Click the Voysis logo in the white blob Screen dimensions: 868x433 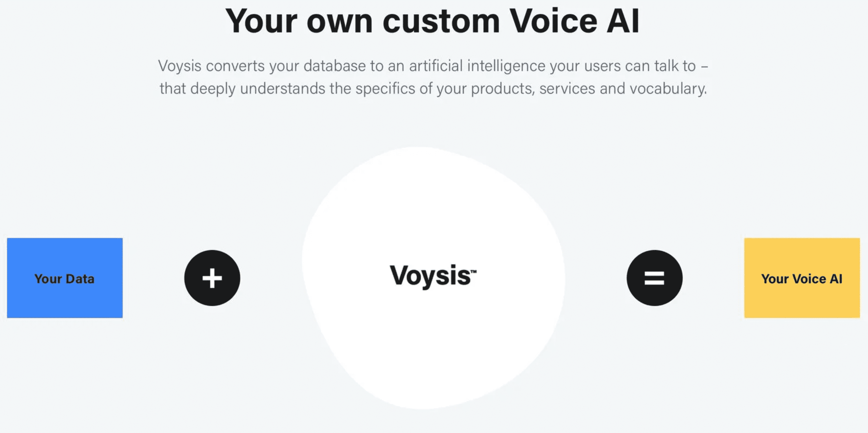coord(430,275)
